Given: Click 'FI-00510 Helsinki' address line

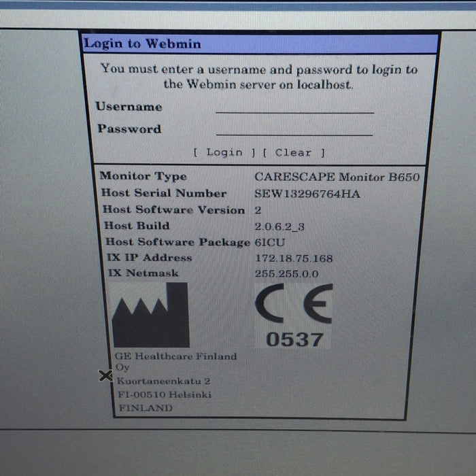Looking at the screenshot, I should (x=165, y=394).
